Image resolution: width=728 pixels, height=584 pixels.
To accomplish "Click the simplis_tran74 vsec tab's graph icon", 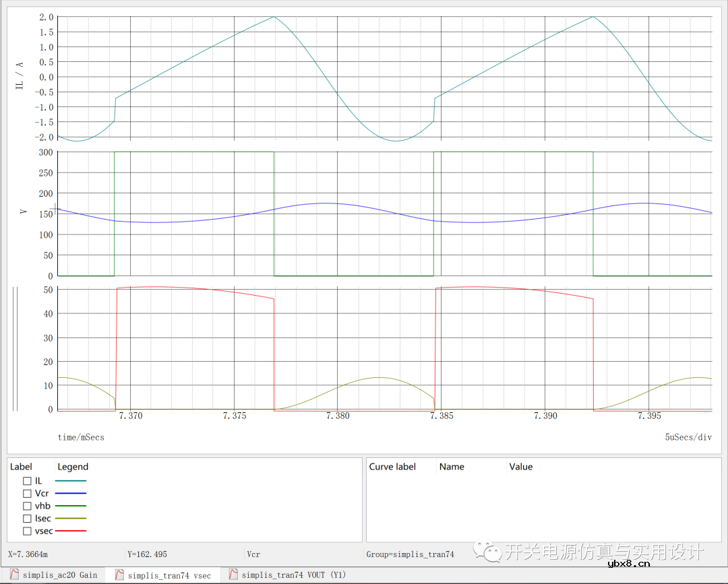I will point(119,575).
